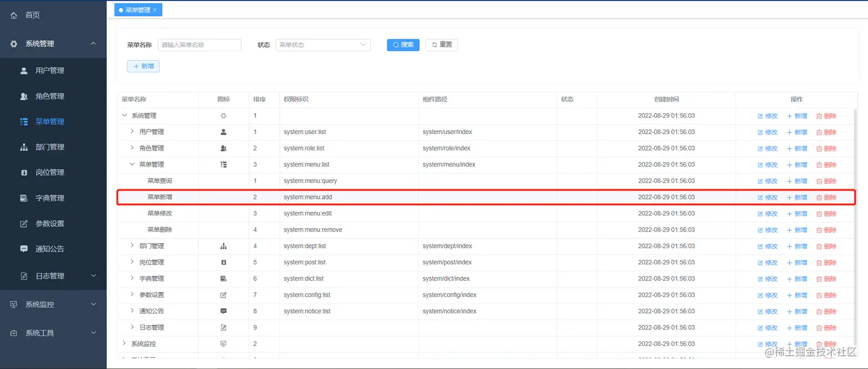The height and width of the screenshot is (369, 868).
Task: Expand the 用户管理 tree row
Action: tap(133, 132)
